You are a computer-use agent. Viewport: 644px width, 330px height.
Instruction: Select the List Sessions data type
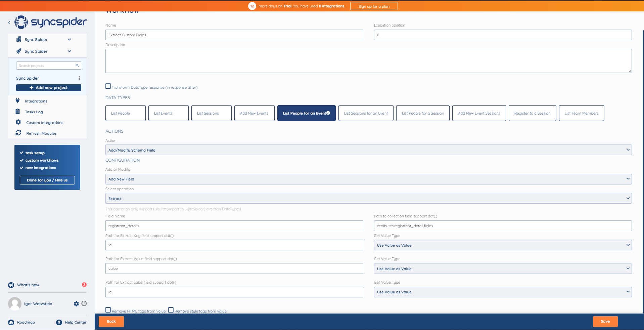coord(212,113)
